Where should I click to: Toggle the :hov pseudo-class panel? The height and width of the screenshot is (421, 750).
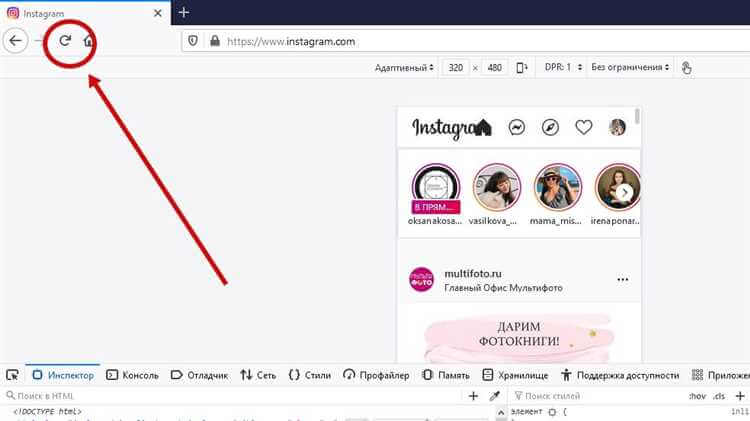point(697,396)
